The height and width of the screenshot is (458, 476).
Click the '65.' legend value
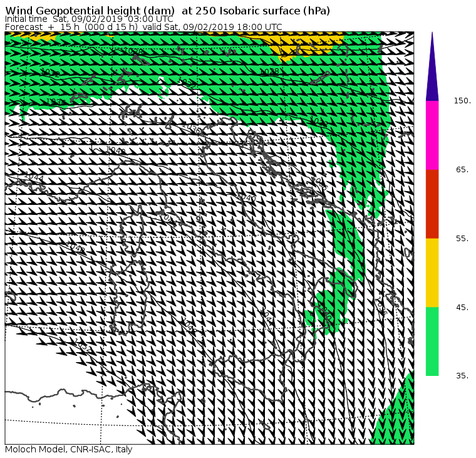pyautogui.click(x=462, y=169)
